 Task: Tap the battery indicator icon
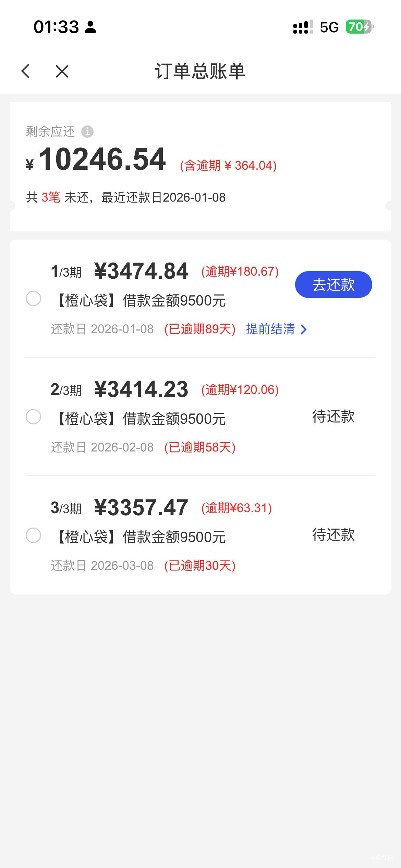pyautogui.click(x=359, y=27)
